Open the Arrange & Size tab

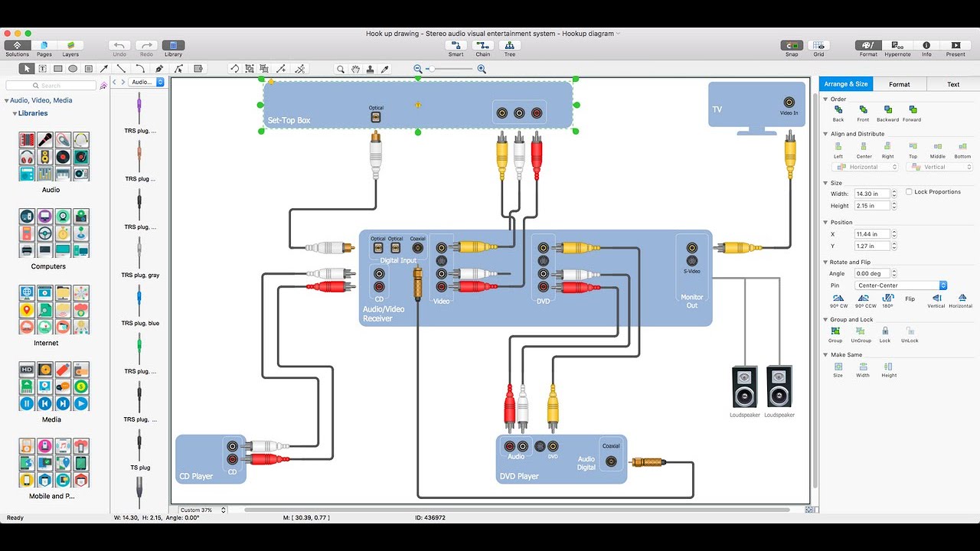pos(846,84)
